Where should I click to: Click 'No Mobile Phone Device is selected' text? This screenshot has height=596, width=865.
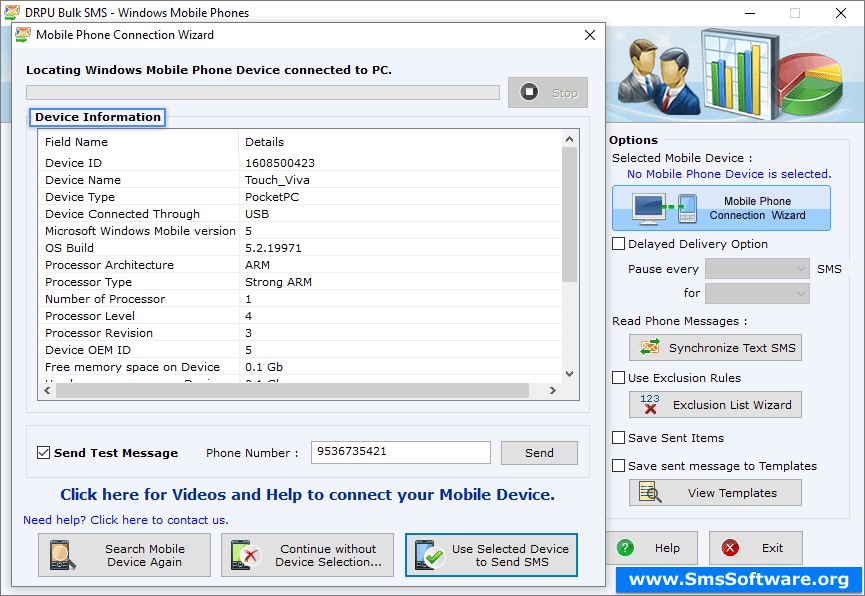pos(729,174)
